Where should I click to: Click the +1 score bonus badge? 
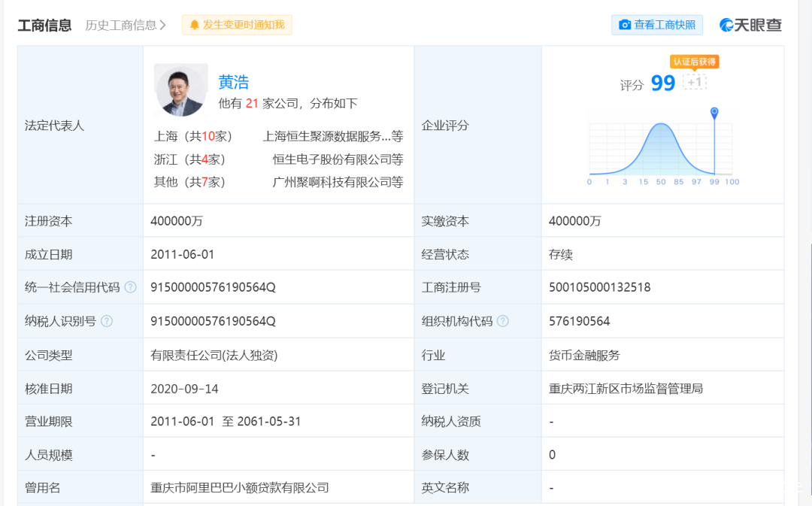(x=694, y=82)
